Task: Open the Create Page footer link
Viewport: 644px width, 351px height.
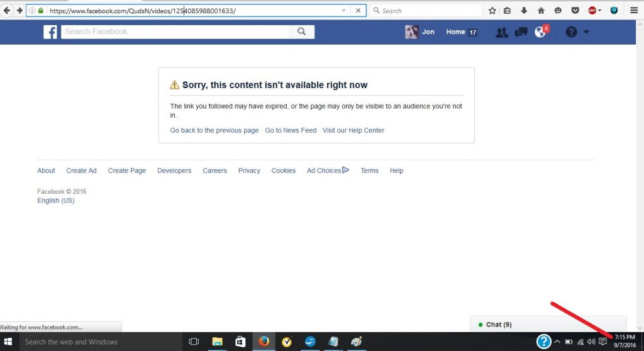Action: pyautogui.click(x=127, y=170)
